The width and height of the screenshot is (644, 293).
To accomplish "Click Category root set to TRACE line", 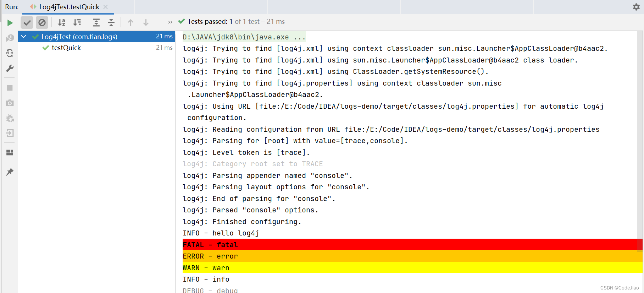I will [253, 164].
